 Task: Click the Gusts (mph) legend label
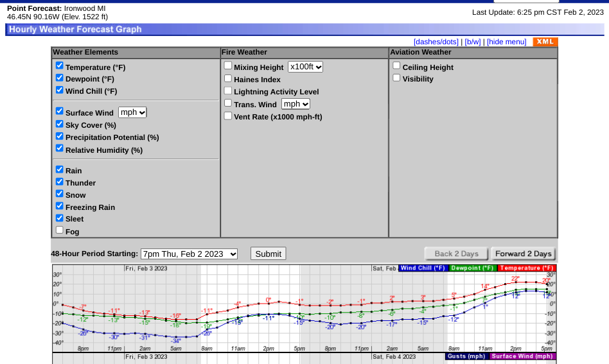(x=466, y=356)
